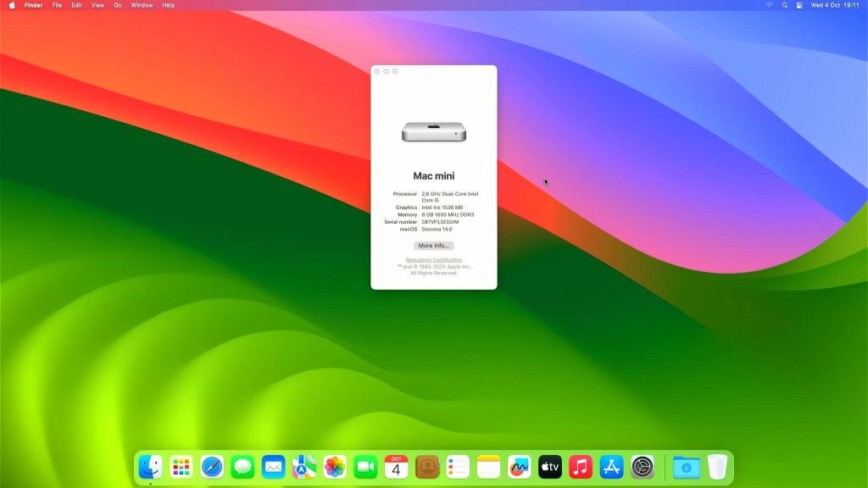
Task: Open the File menu
Action: pos(57,5)
